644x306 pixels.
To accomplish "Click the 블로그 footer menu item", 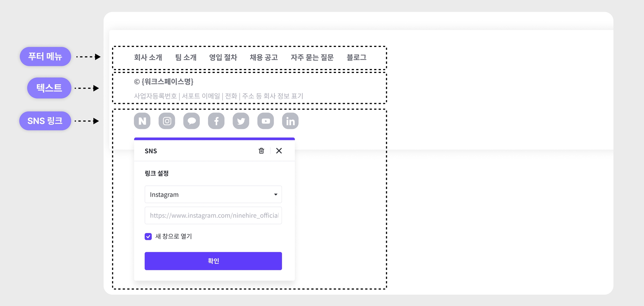I will click(356, 58).
